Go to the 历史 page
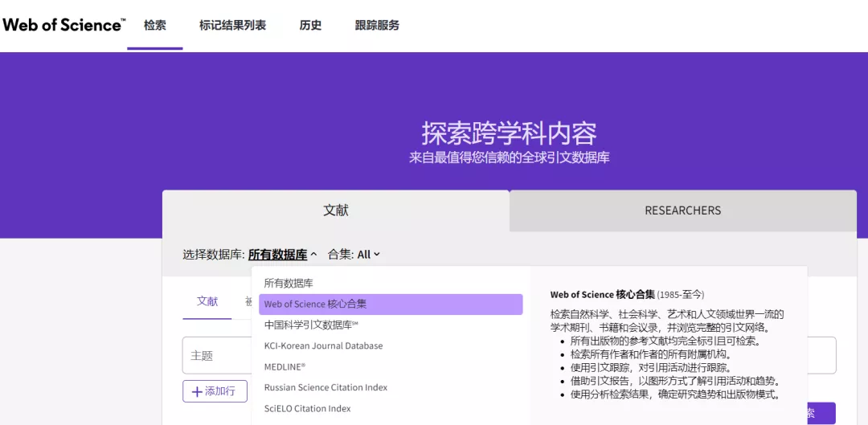This screenshot has width=868, height=425. 310,26
